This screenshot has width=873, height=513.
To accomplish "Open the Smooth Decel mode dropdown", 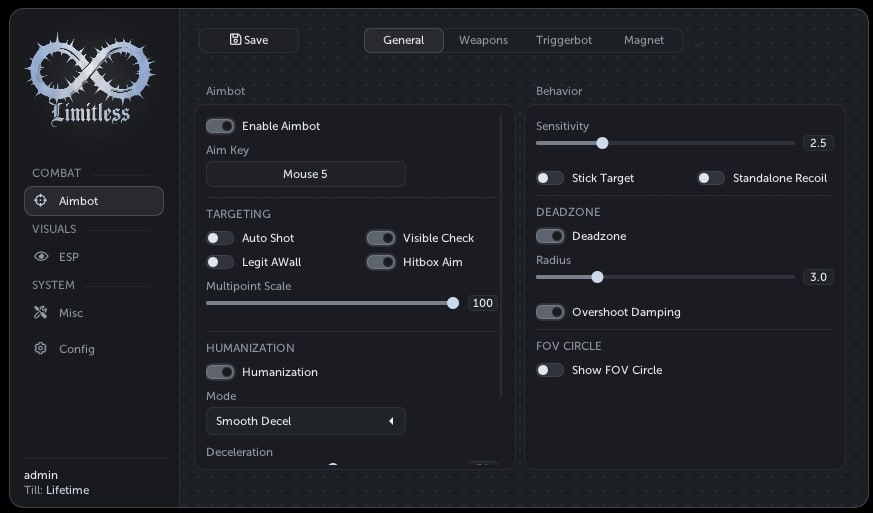I will click(x=306, y=421).
